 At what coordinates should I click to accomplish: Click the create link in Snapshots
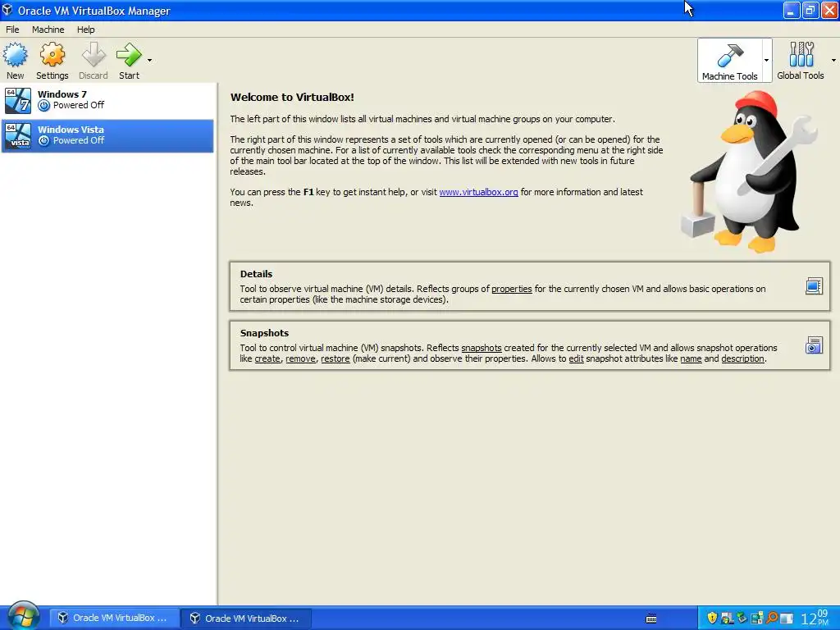click(x=267, y=359)
